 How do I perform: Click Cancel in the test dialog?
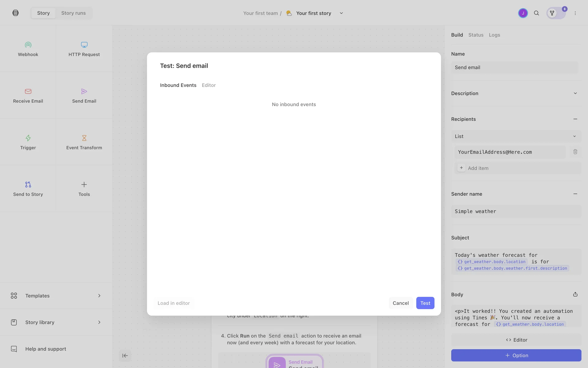click(x=401, y=303)
